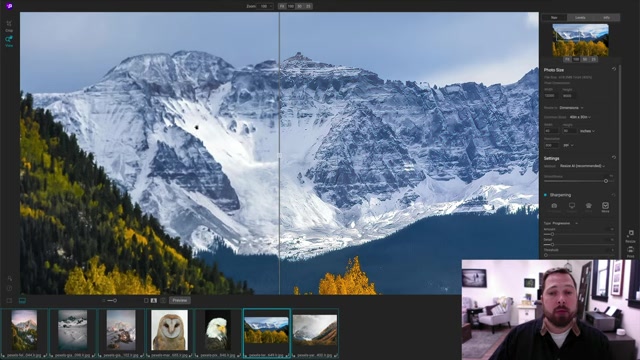
Task: Select the Crop tool in left sidebar
Action: pyautogui.click(x=9, y=26)
